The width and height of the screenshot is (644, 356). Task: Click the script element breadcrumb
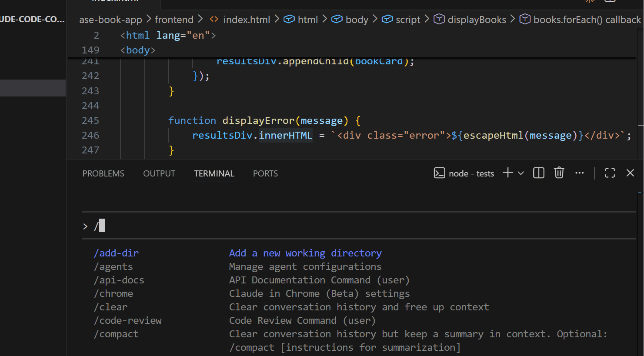tap(408, 20)
